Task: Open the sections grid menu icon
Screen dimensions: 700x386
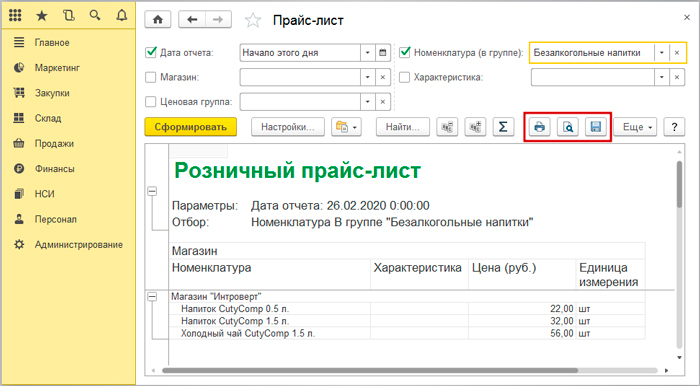Action: (15, 15)
